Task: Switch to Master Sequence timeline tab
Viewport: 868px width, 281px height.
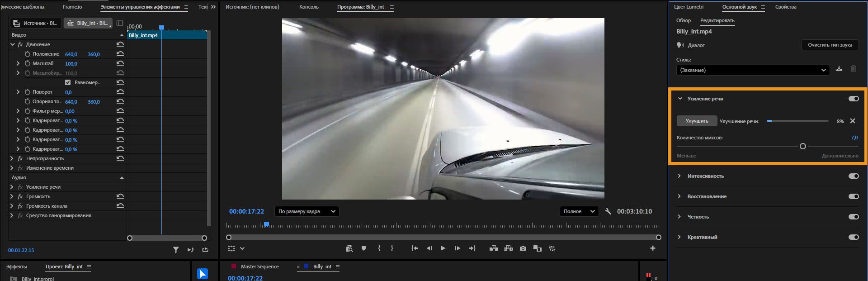Action: click(259, 267)
